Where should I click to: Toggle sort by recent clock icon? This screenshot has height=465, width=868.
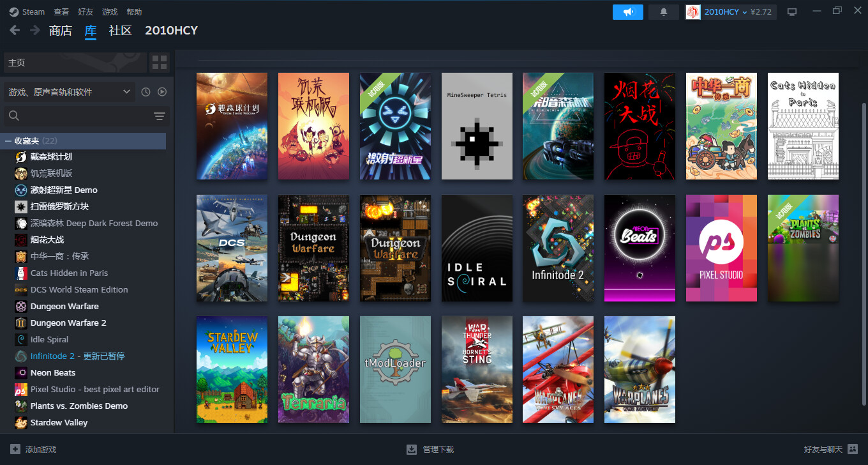click(x=146, y=92)
